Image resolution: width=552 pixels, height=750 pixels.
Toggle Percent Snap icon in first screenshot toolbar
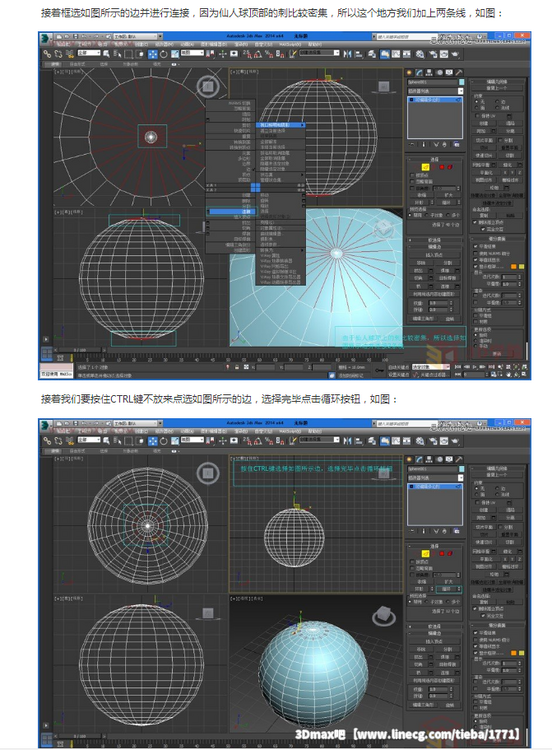[x=269, y=54]
